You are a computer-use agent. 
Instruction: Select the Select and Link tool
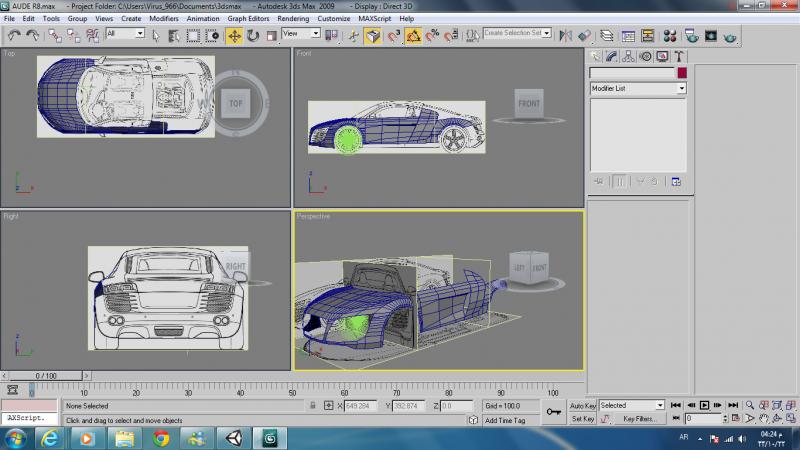(x=55, y=35)
